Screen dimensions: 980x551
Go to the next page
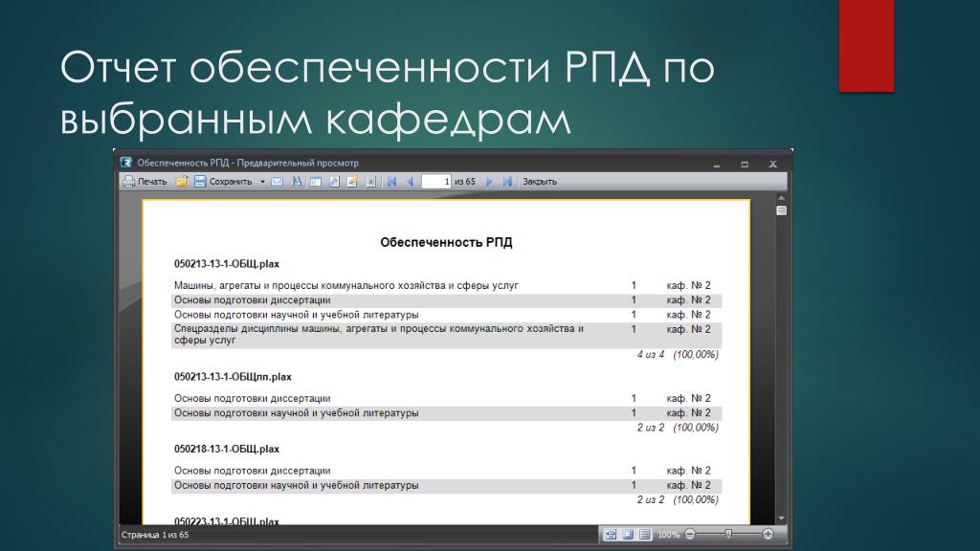[489, 182]
